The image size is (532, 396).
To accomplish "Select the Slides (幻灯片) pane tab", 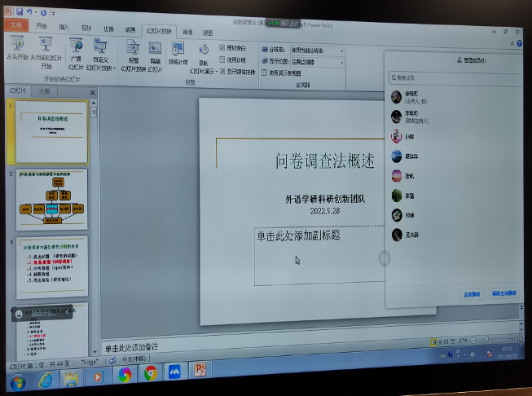I will (18, 90).
